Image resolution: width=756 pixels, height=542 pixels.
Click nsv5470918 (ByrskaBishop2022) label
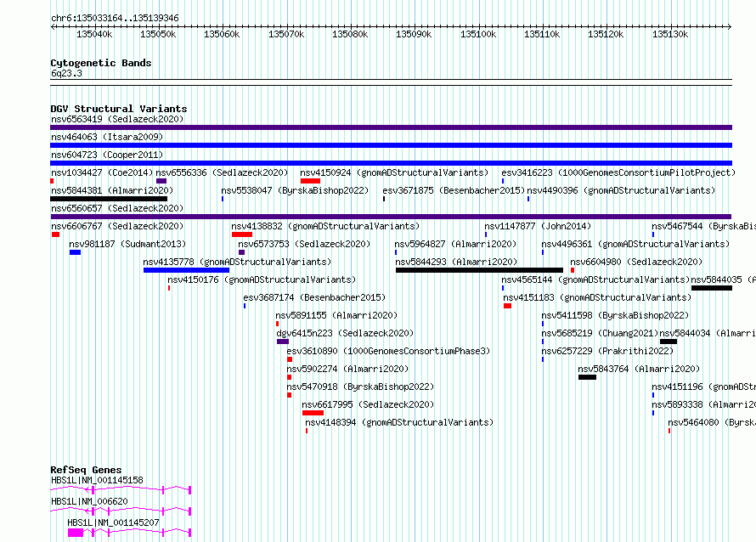(360, 387)
